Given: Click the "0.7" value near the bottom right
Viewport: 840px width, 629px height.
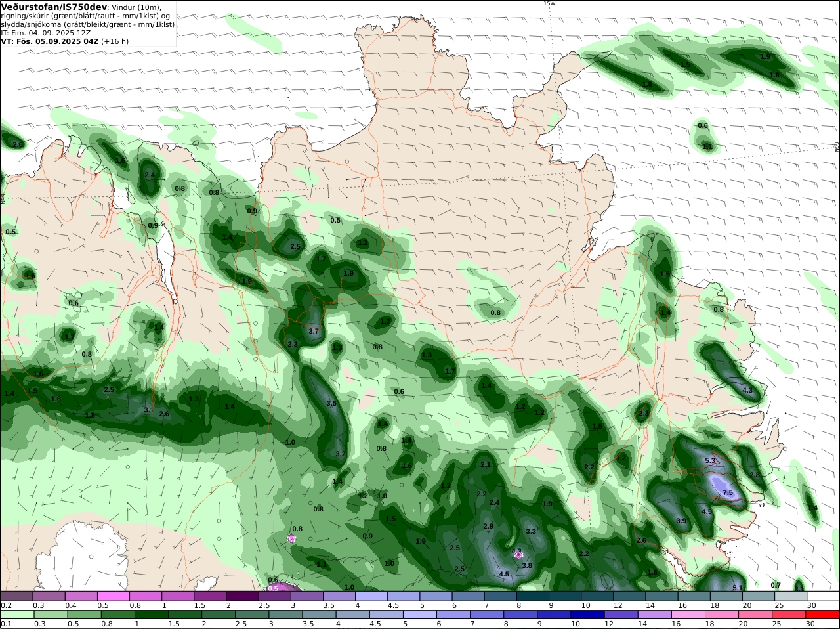Looking at the screenshot, I should (776, 585).
